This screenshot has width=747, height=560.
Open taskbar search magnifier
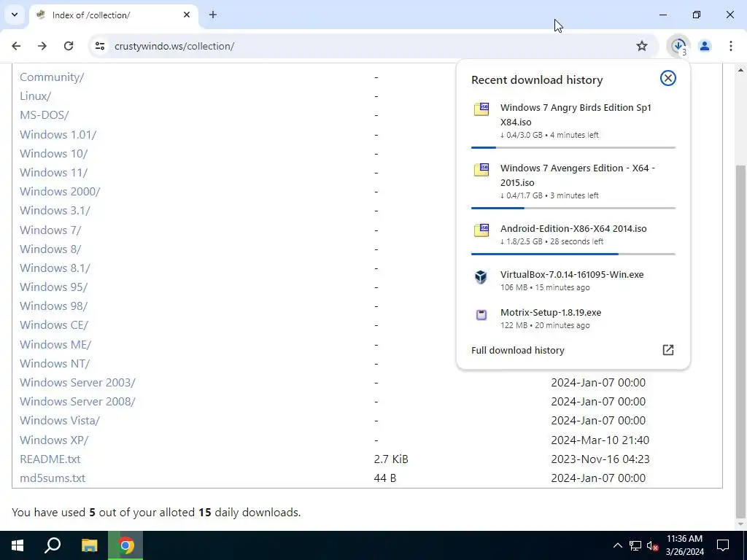pos(53,545)
